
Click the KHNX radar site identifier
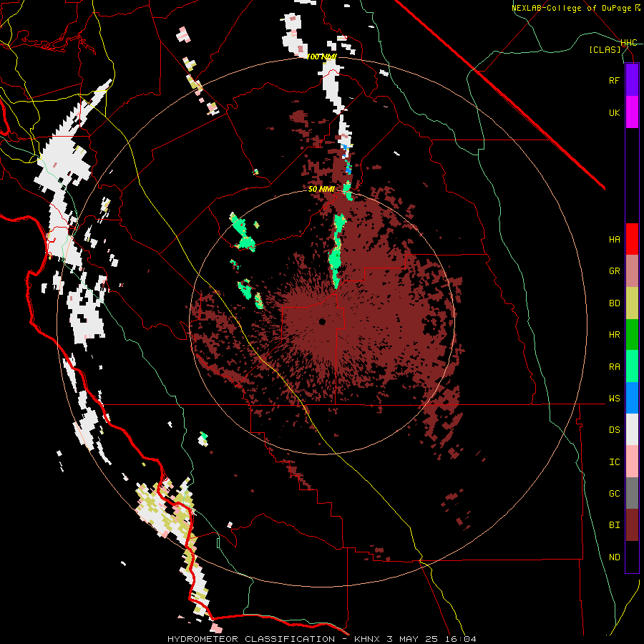pos(368,639)
